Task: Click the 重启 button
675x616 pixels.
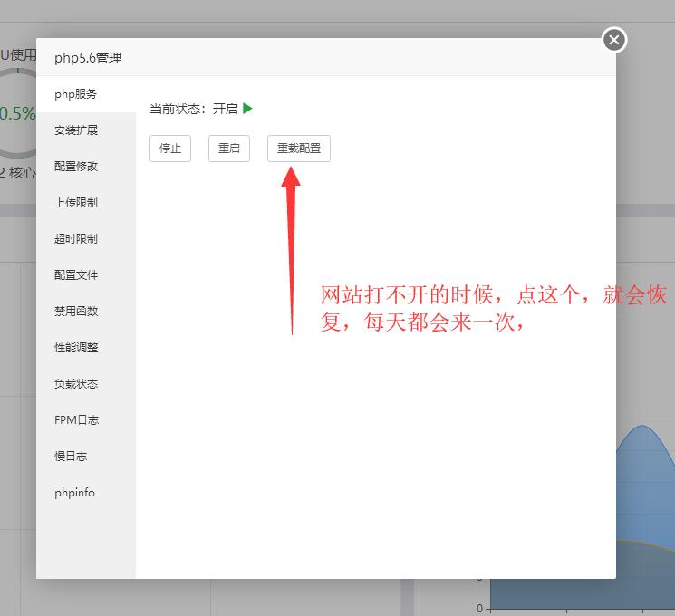Action: [229, 149]
